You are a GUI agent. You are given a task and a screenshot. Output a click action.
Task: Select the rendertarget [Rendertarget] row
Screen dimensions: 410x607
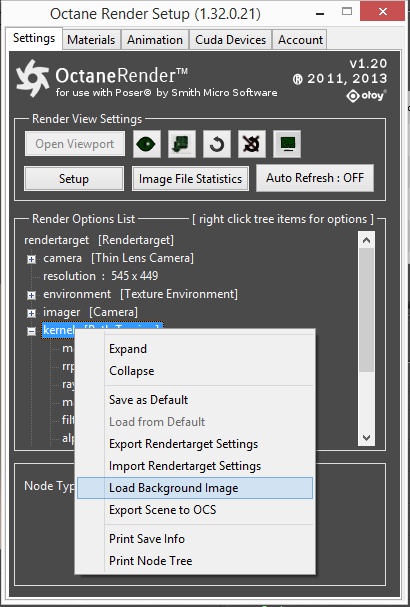point(99,240)
